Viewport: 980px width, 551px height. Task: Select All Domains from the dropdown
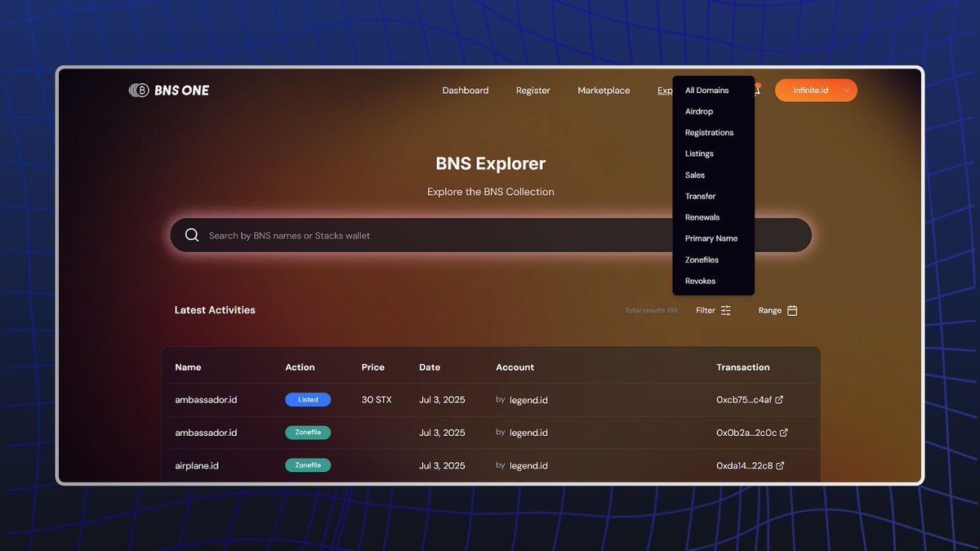click(x=707, y=91)
